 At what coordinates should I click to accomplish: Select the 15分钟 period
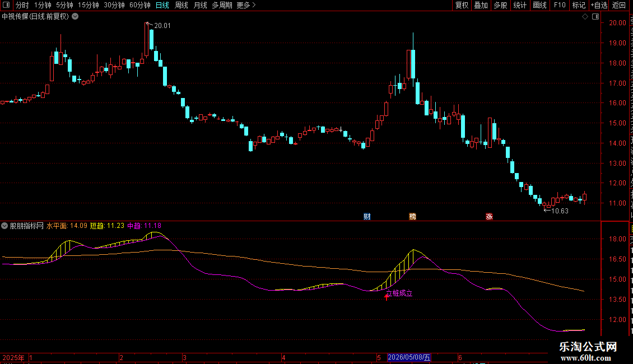pos(88,5)
